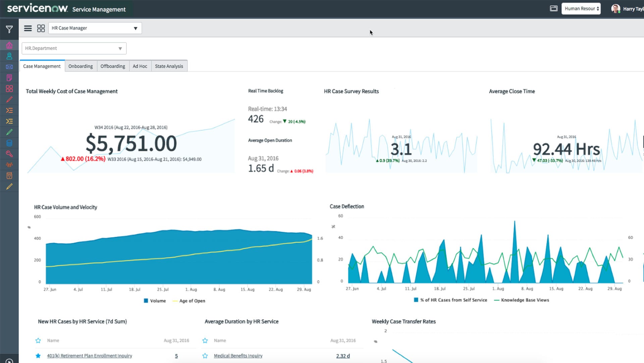The height and width of the screenshot is (363, 644).
Task: Click the key search icon in sidebar
Action: click(x=9, y=154)
